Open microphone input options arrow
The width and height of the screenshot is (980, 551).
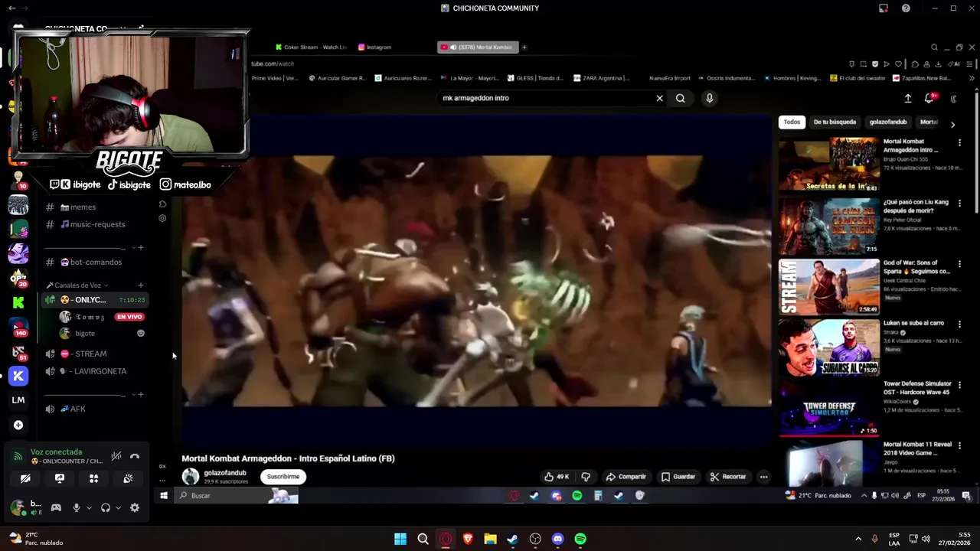pos(89,507)
